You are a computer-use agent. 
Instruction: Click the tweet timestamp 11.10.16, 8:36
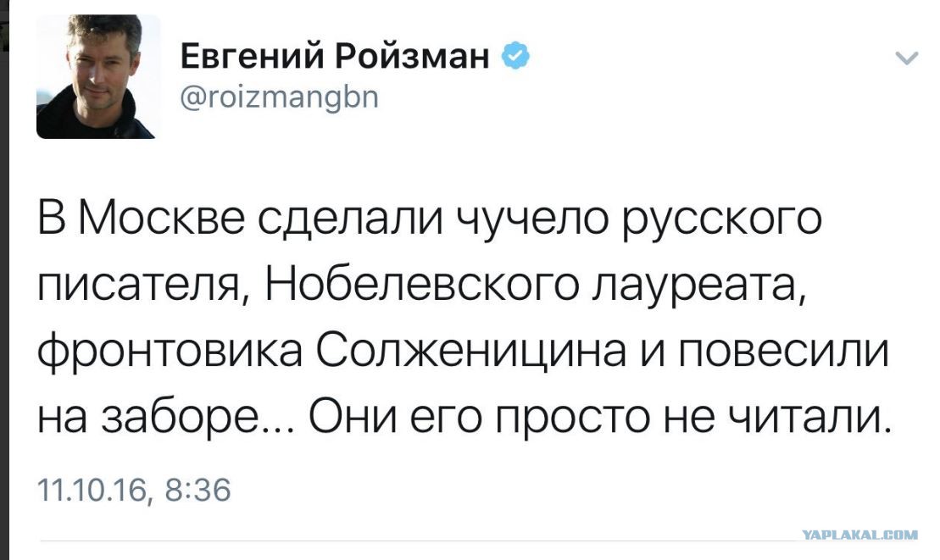pos(134,489)
